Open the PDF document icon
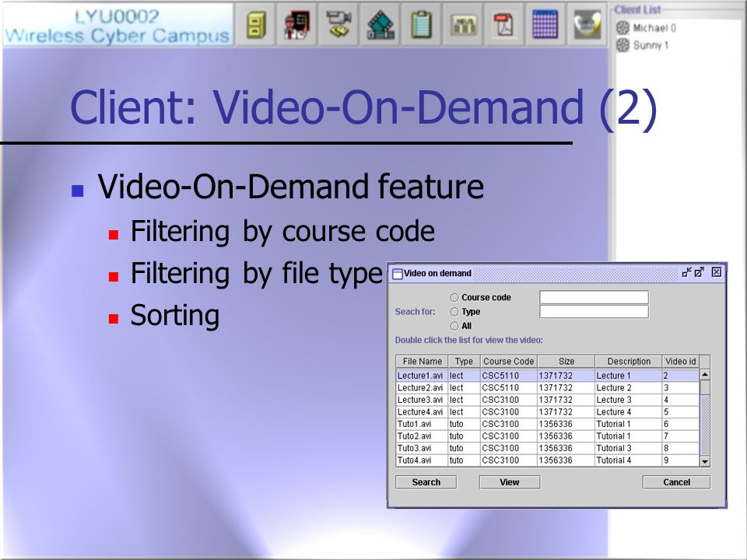747x560 pixels. (x=504, y=24)
